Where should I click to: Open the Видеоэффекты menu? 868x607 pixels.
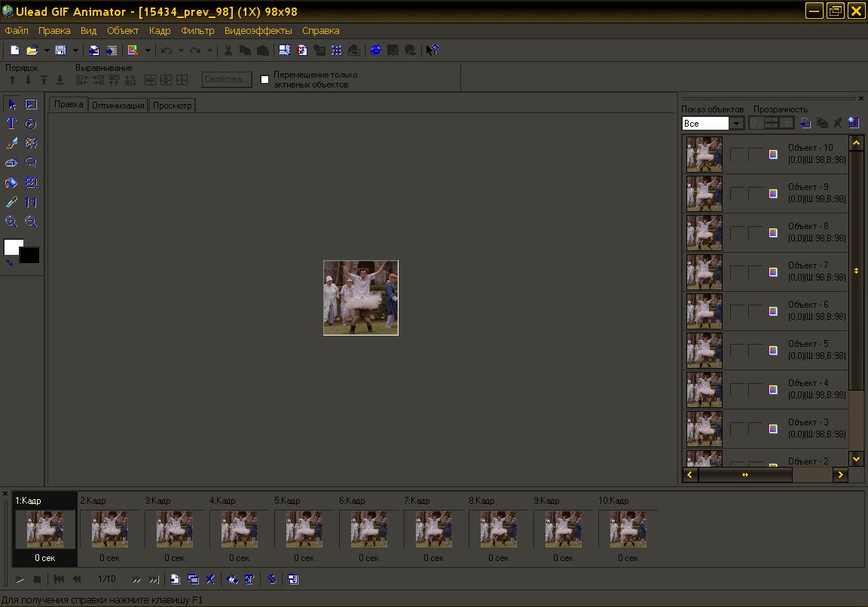click(258, 31)
